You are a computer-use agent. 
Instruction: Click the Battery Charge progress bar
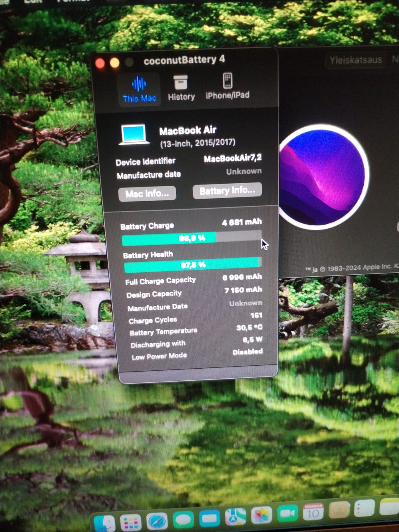(x=192, y=238)
